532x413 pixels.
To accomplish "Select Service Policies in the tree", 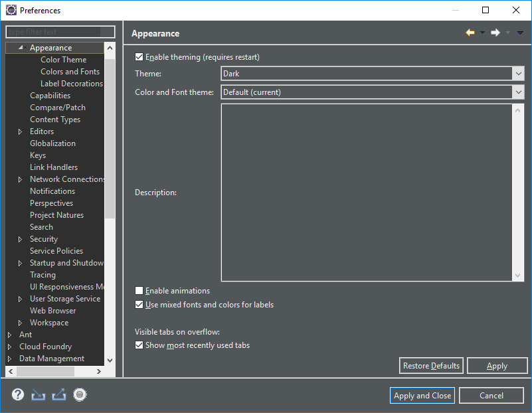I will [x=56, y=251].
